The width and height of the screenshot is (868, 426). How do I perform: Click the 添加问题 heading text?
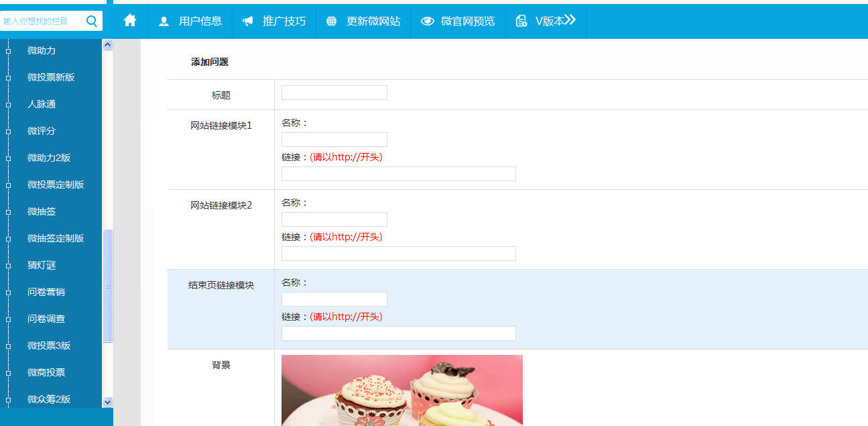[210, 62]
